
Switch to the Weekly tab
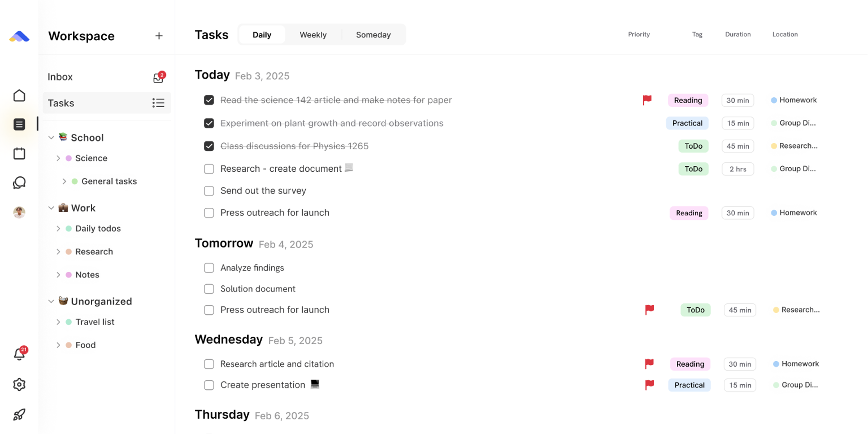(313, 34)
